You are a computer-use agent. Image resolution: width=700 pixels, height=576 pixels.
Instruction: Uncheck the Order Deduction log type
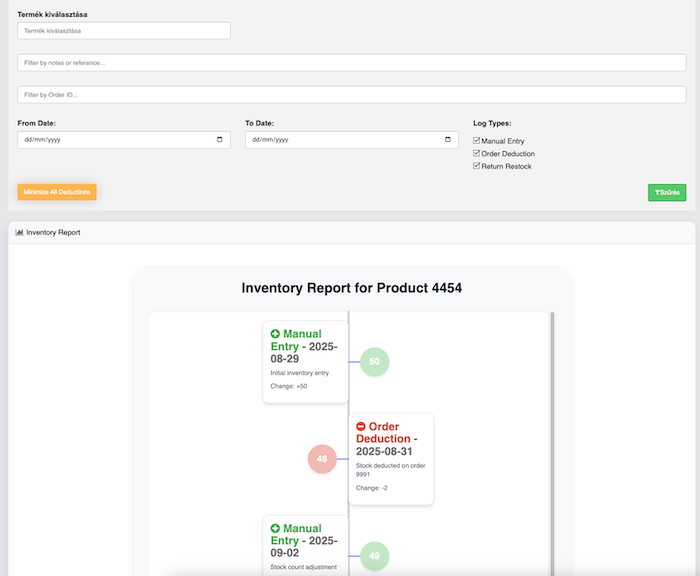(x=477, y=153)
